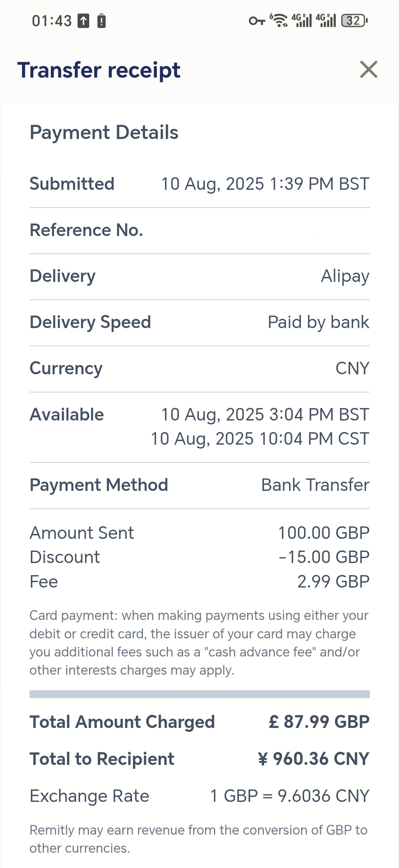Tap the upload arrow notification icon
The width and height of the screenshot is (399, 868).
[x=84, y=21]
